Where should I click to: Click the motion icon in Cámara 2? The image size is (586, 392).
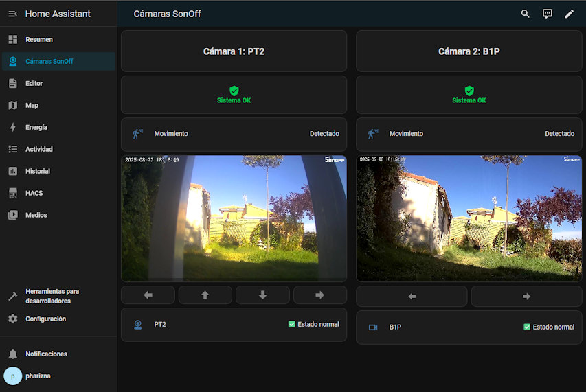click(373, 134)
